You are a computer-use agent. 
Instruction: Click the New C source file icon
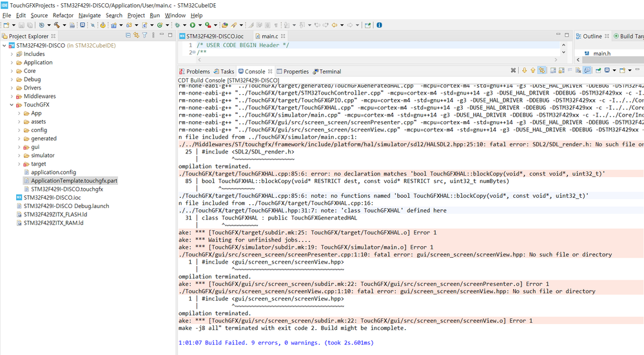coord(144,25)
